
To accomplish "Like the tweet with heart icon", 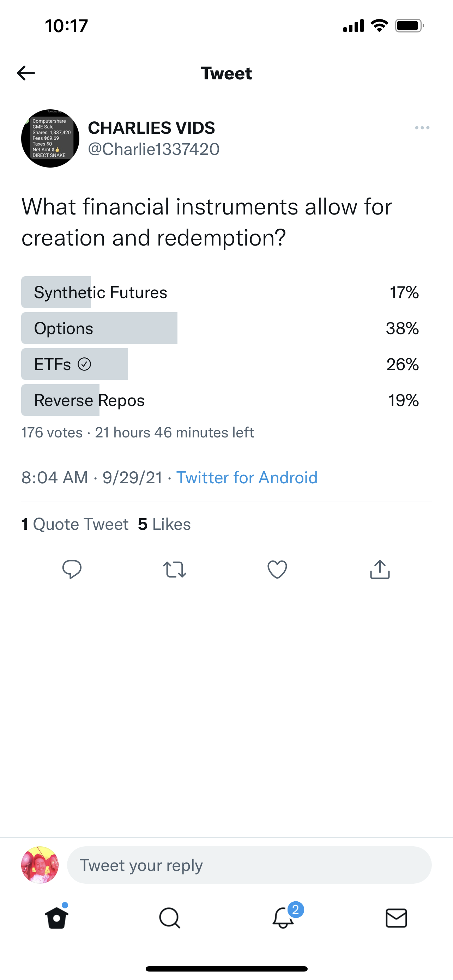I will (x=277, y=569).
